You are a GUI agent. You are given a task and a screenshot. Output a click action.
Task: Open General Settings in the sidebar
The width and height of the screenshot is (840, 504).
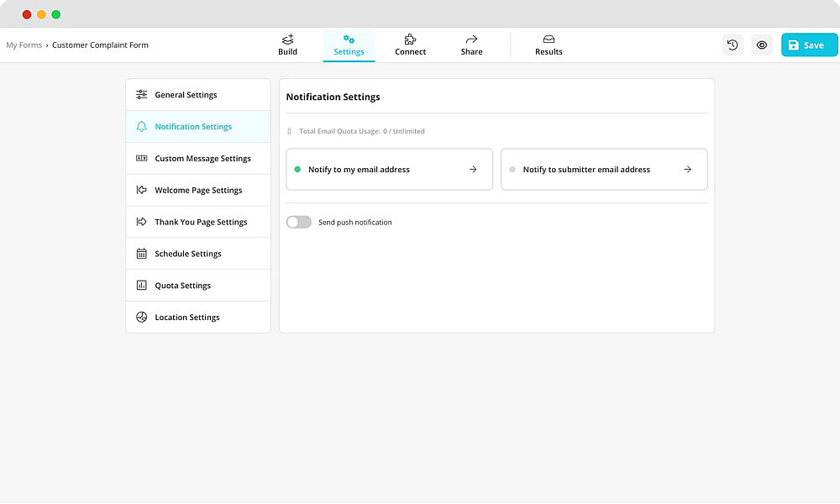[x=198, y=95]
